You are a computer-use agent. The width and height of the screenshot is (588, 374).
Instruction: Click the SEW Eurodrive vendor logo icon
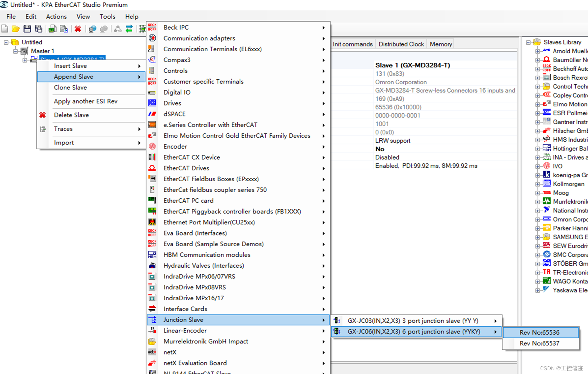[547, 246]
